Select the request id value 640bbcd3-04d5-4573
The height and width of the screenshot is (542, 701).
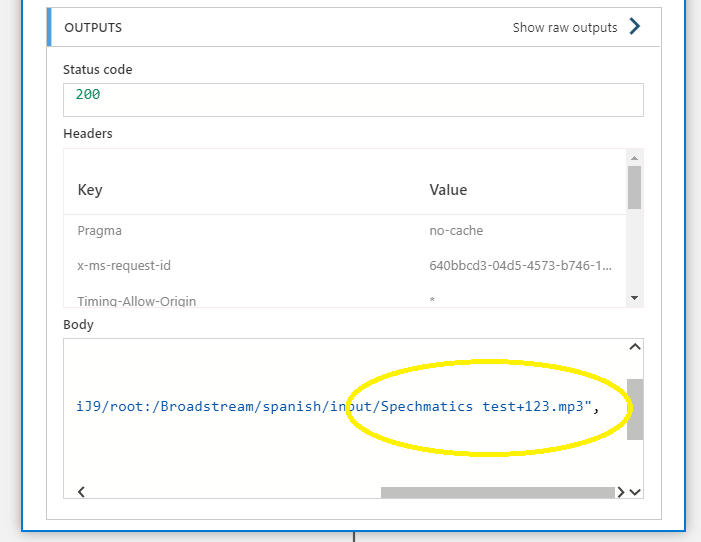pos(520,266)
